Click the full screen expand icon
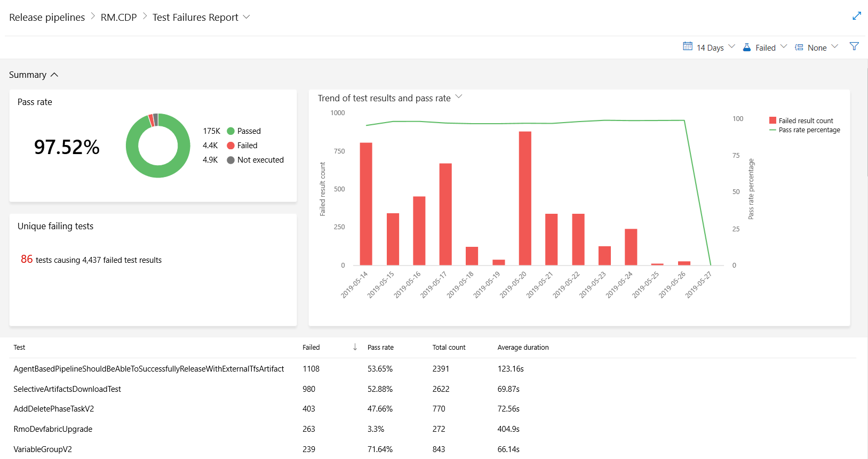Image resolution: width=868 pixels, height=459 pixels. pyautogui.click(x=856, y=16)
